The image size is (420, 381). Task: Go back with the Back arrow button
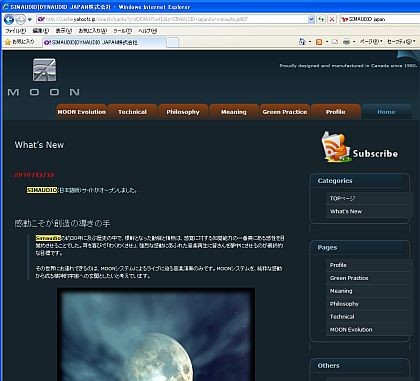[x=9, y=20]
